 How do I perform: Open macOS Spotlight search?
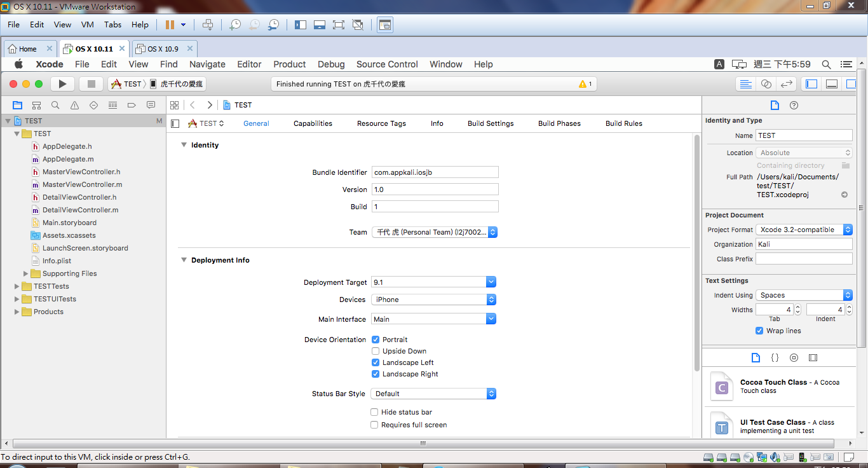pos(826,64)
